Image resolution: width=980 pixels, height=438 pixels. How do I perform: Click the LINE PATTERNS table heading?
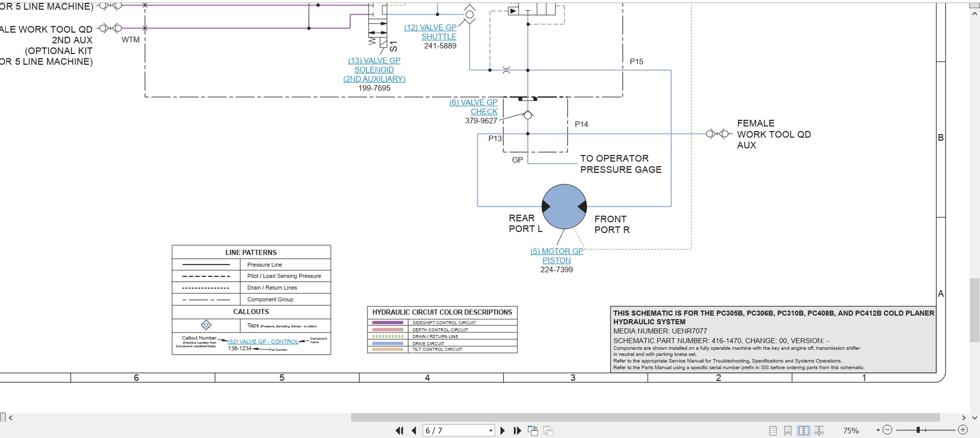(251, 252)
